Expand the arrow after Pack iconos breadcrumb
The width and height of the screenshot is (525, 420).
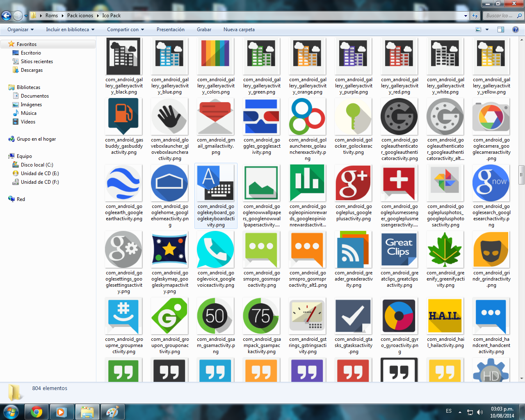[98, 16]
